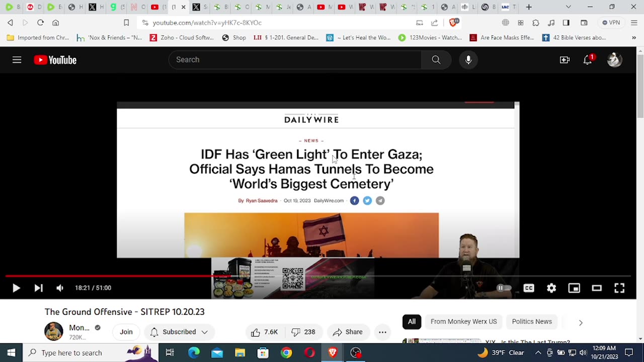
Task: Open the account avatar menu
Action: tap(614, 60)
